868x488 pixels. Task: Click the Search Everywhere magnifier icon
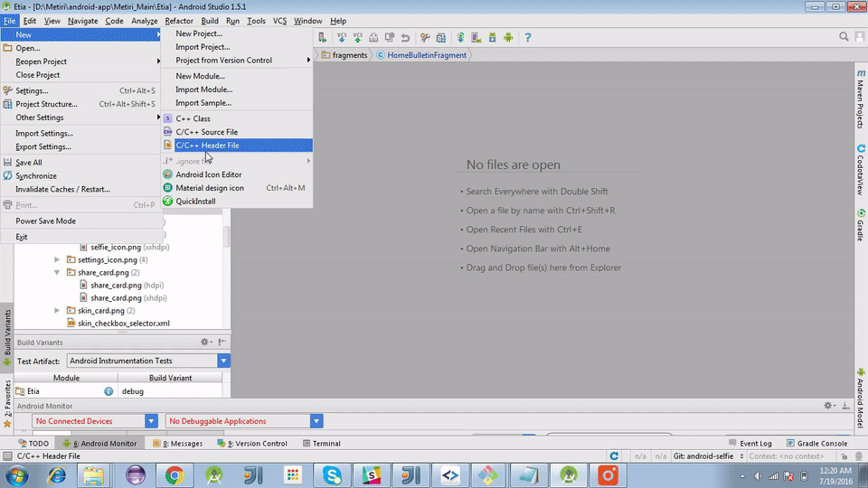pyautogui.click(x=844, y=36)
